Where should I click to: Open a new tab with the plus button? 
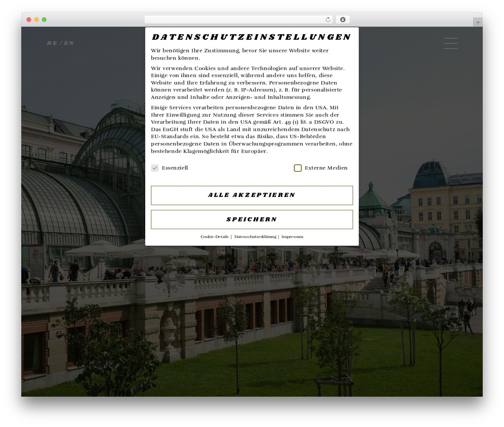point(478,22)
